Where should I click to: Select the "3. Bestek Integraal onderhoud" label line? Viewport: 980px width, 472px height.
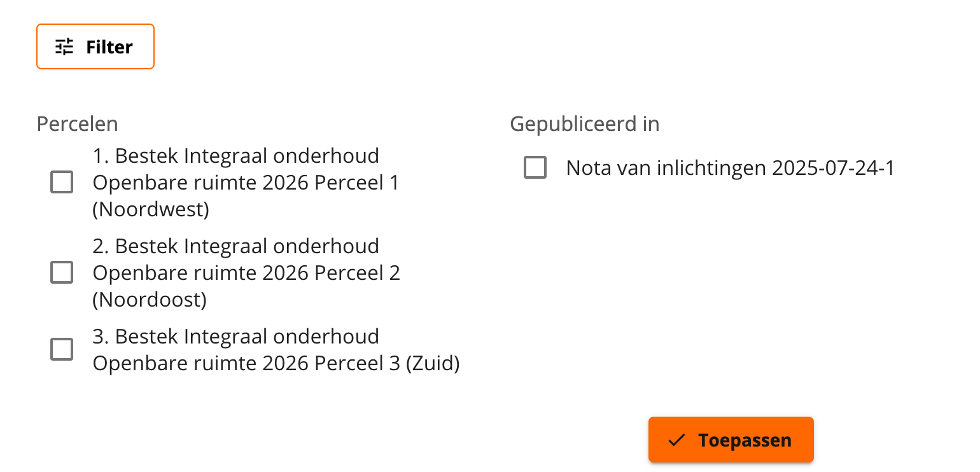[235, 337]
